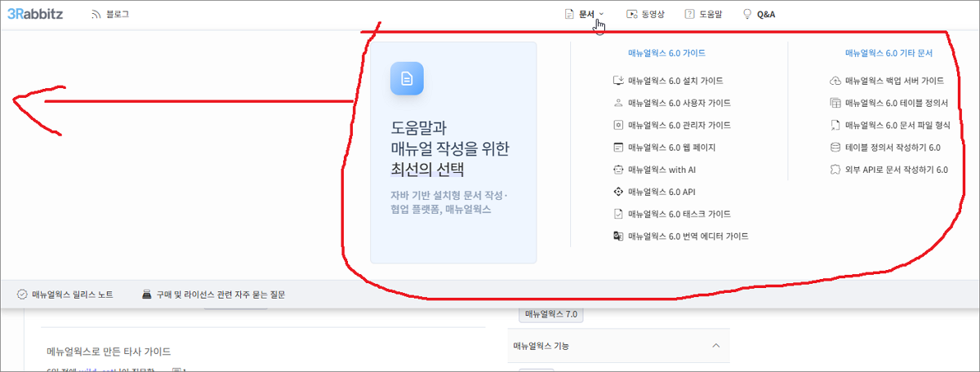Image resolution: width=980 pixels, height=372 pixels.
Task: Click the 사용자 가이드 person icon
Action: [618, 104]
